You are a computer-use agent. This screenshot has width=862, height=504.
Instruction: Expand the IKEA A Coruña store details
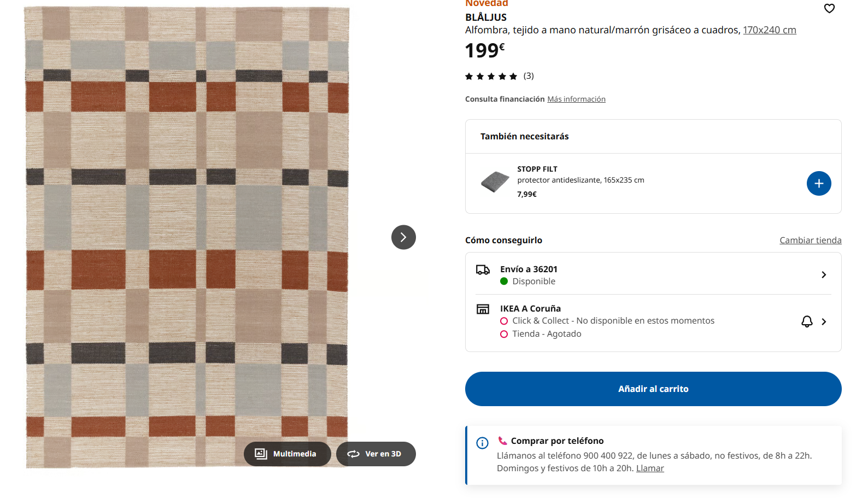pyautogui.click(x=824, y=322)
